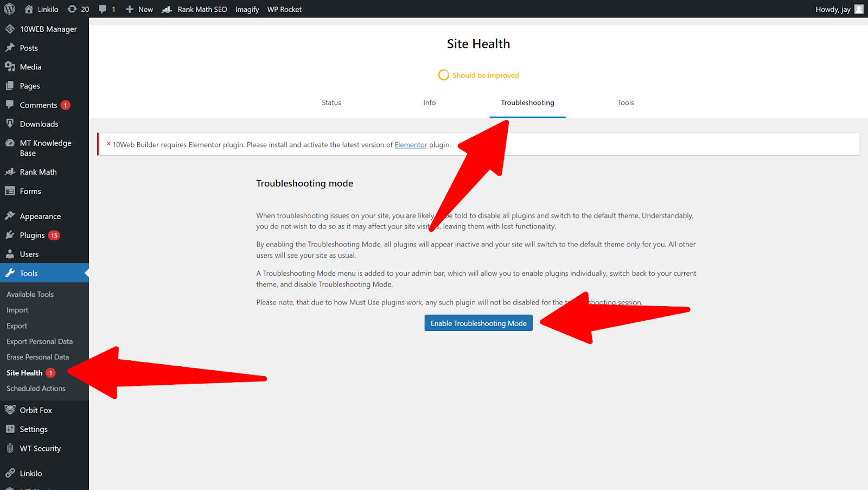
Task: Click the Users person icon
Action: tap(10, 254)
